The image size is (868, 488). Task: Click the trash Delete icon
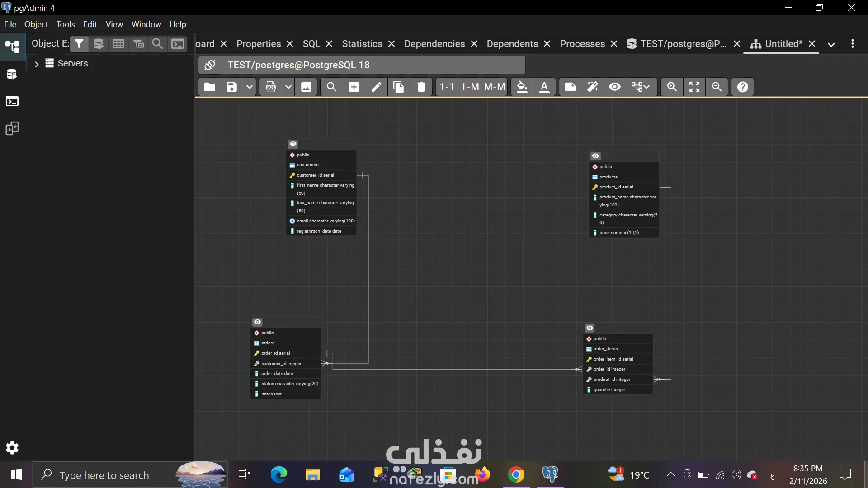[421, 87]
